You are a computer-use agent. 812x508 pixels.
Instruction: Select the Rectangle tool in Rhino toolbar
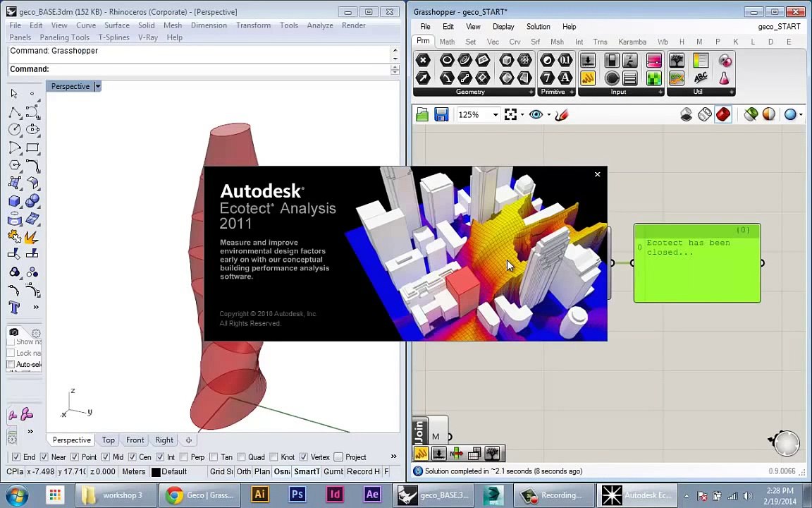click(x=32, y=147)
